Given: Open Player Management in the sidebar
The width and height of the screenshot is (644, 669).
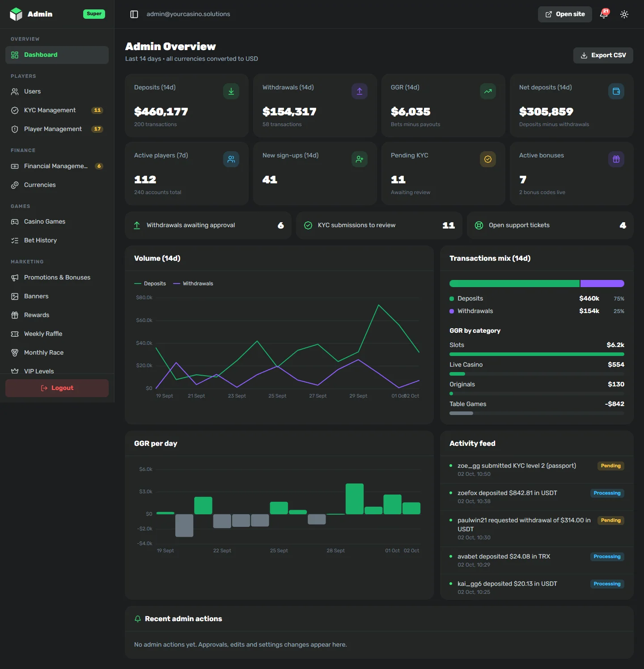Looking at the screenshot, I should pyautogui.click(x=57, y=129).
